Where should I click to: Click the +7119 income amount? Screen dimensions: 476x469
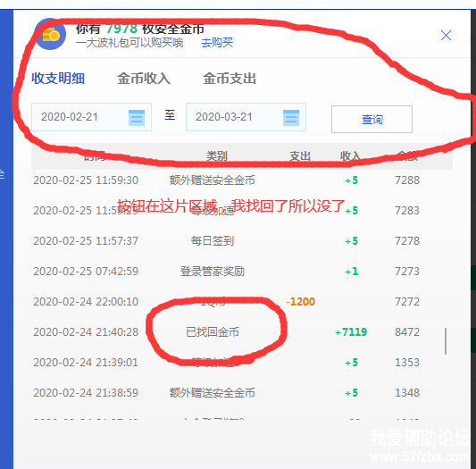click(x=351, y=332)
